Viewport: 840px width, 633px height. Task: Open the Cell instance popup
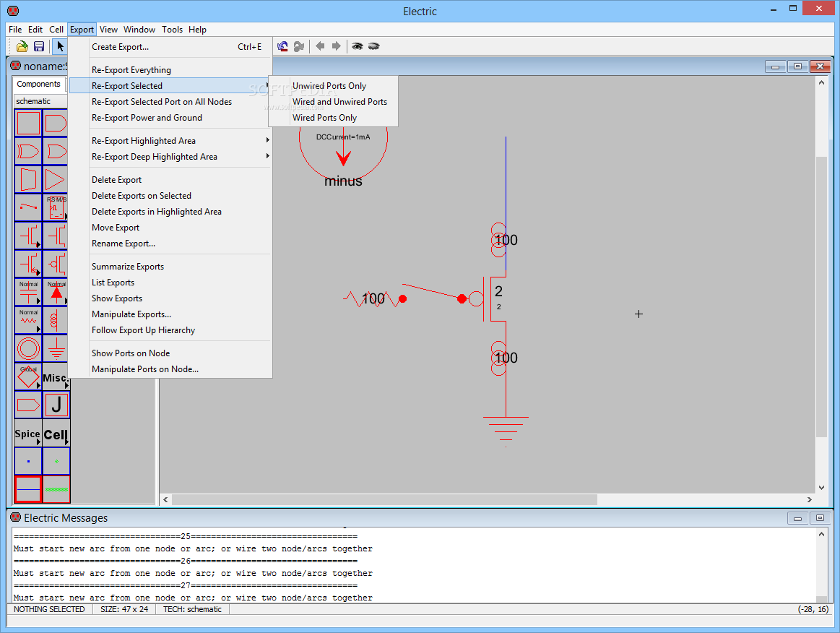click(x=56, y=433)
